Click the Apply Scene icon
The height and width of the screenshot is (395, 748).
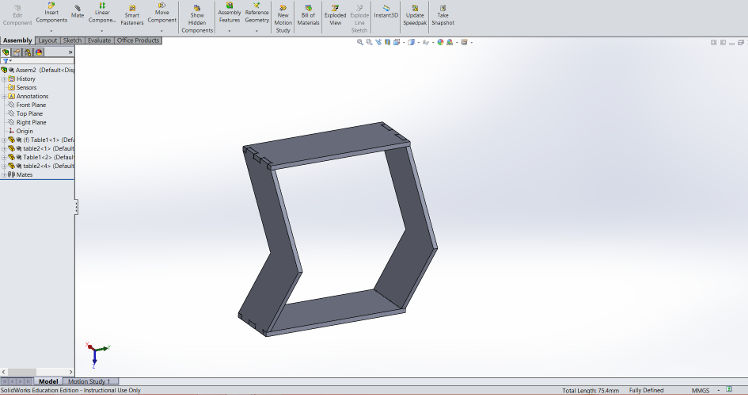coord(449,42)
